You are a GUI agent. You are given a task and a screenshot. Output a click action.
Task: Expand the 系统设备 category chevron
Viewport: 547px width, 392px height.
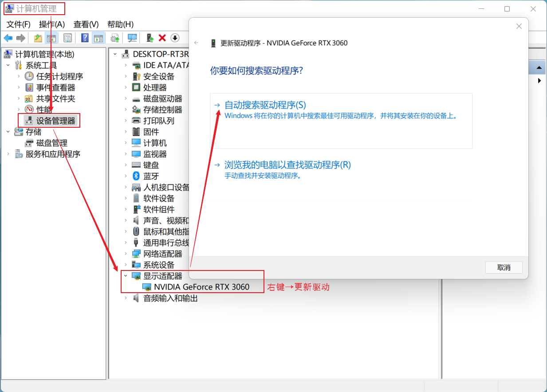coord(126,265)
